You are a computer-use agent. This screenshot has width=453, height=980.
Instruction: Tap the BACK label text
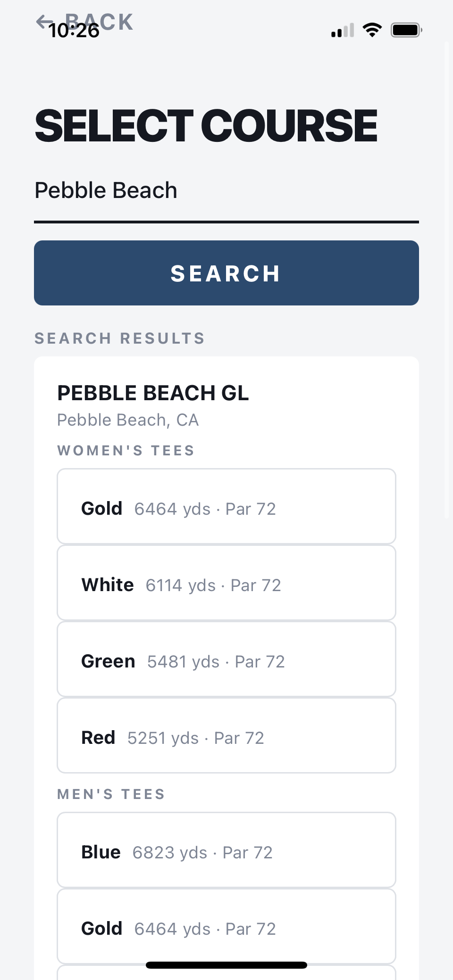click(100, 22)
